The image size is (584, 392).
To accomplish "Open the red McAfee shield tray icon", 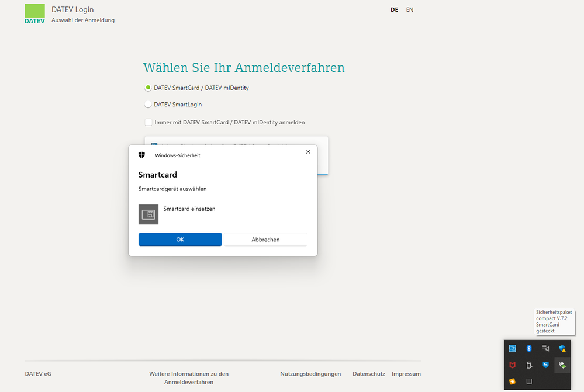I will coord(513,365).
